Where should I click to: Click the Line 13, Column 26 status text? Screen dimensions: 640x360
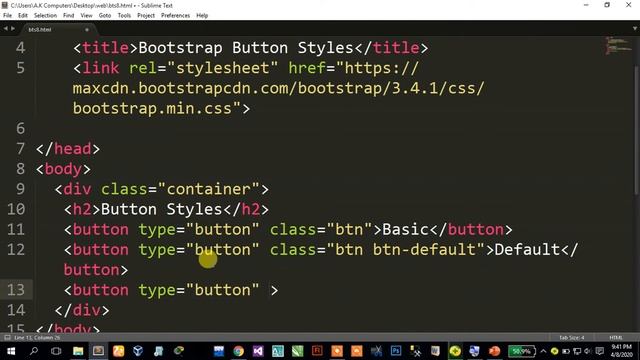pyautogui.click(x=37, y=338)
